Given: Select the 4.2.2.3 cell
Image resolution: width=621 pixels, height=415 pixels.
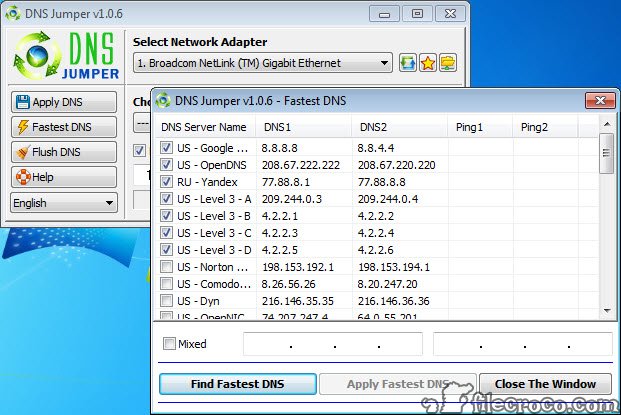Looking at the screenshot, I should tap(280, 233).
